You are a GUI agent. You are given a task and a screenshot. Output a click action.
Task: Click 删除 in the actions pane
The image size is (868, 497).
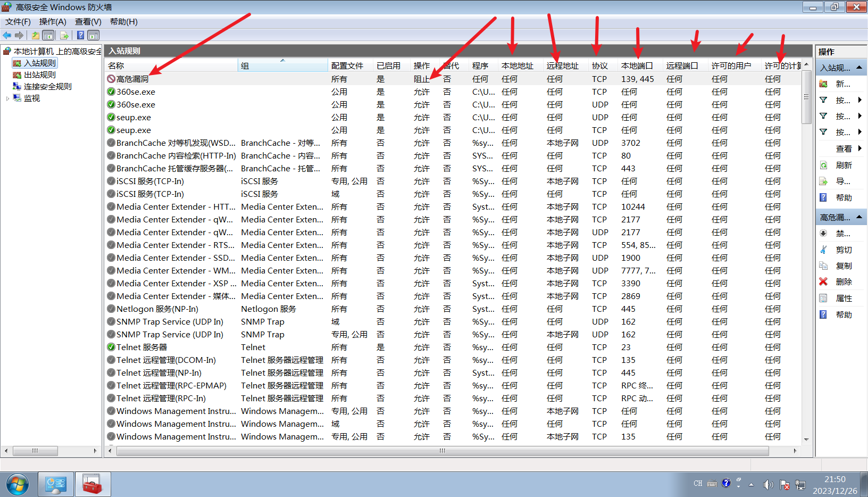(x=844, y=281)
